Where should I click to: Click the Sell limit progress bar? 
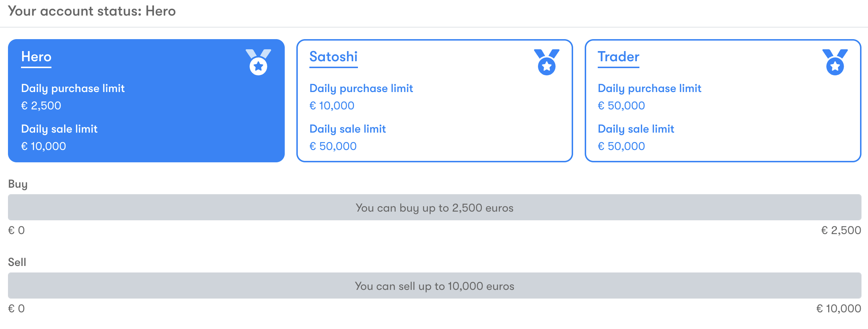(x=435, y=286)
